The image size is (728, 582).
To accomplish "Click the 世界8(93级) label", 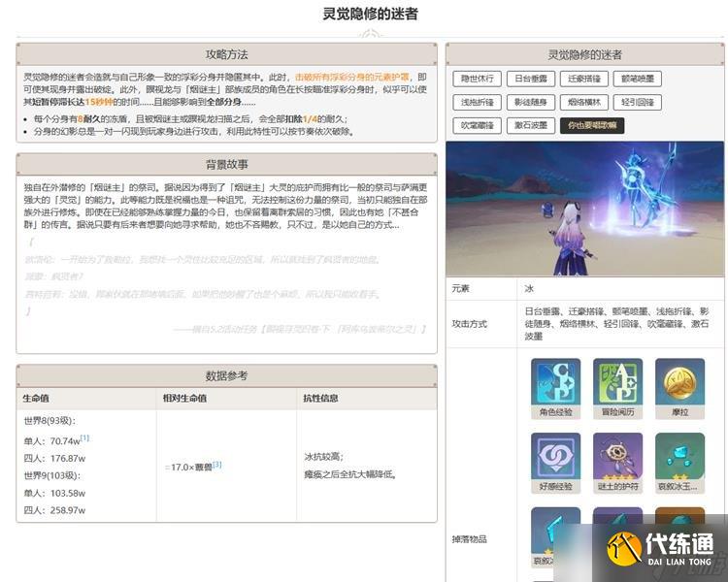I will [x=50, y=421].
